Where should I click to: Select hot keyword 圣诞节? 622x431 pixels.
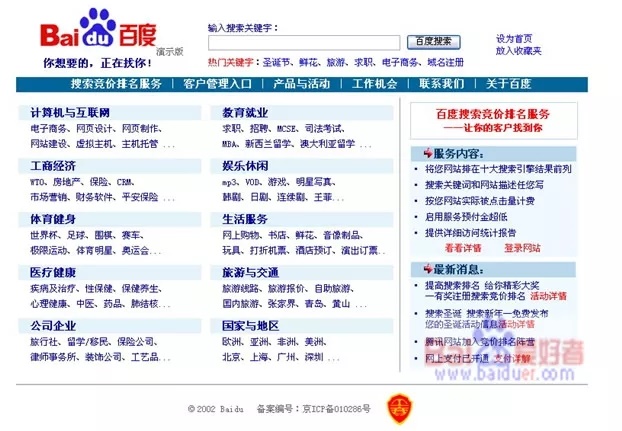pyautogui.click(x=276, y=63)
